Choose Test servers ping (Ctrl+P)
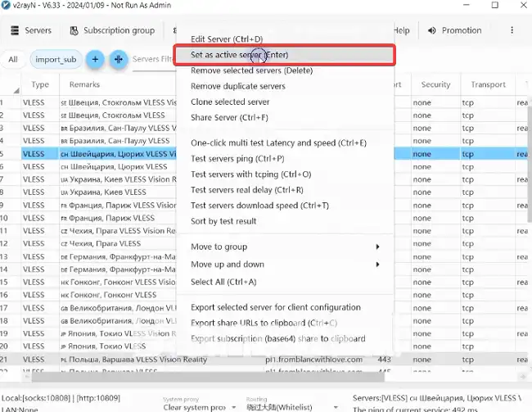The image size is (532, 412). point(237,159)
